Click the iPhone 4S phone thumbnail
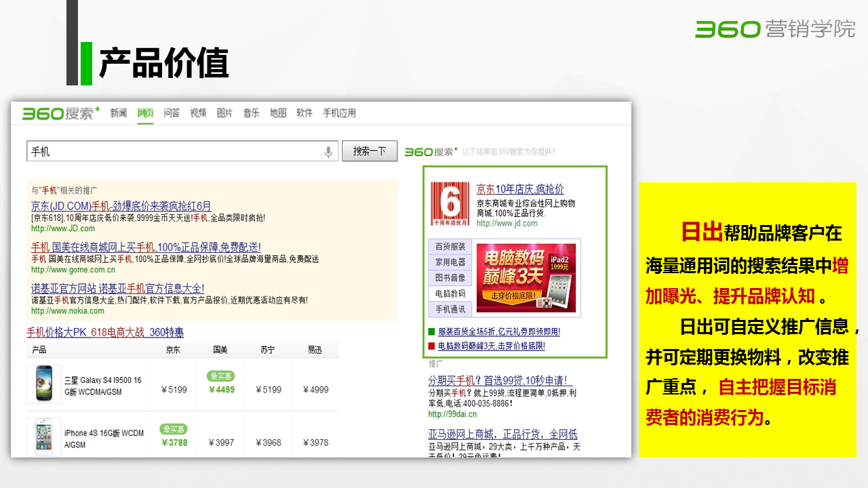This screenshot has width=868, height=488. [x=44, y=437]
